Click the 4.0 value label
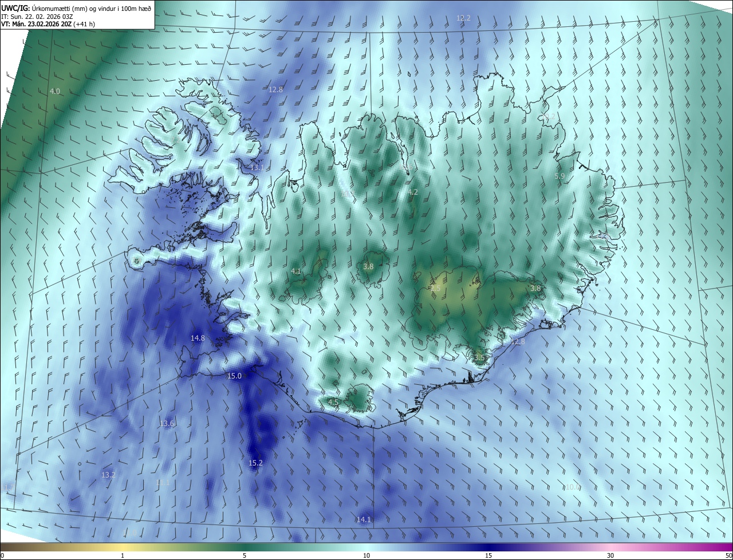Screen dimensions: 733x560 tap(54, 92)
